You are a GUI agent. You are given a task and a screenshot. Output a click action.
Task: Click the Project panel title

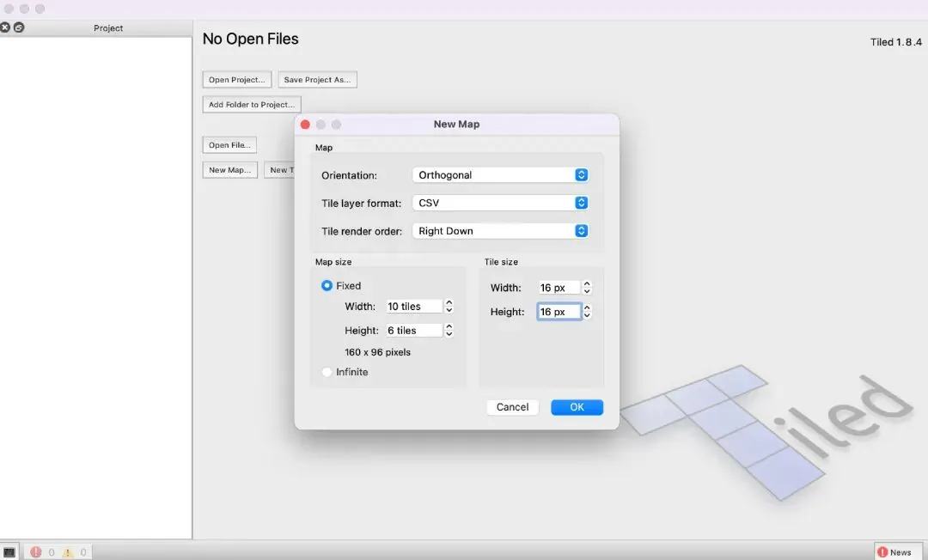[108, 27]
